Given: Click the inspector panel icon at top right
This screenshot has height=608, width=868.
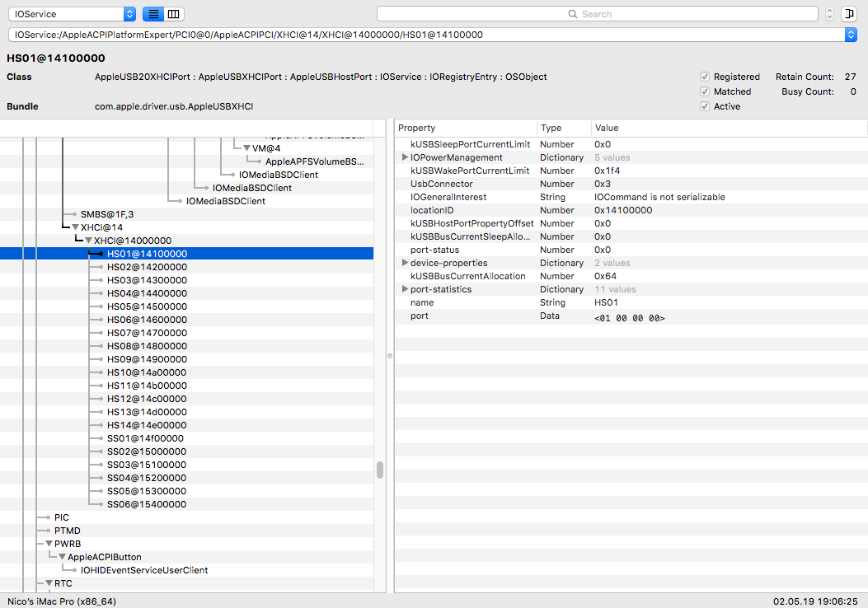Looking at the screenshot, I should tap(848, 14).
